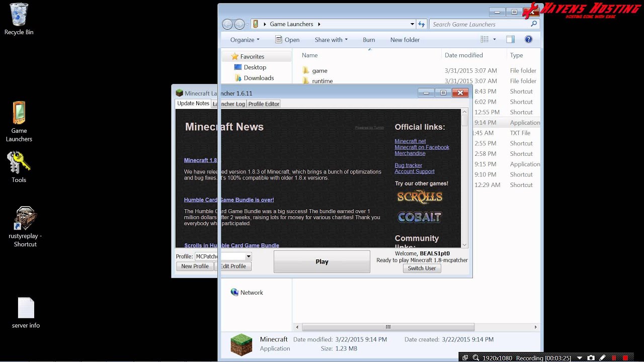
Task: Switch to the Update Notes tab
Action: tap(193, 103)
